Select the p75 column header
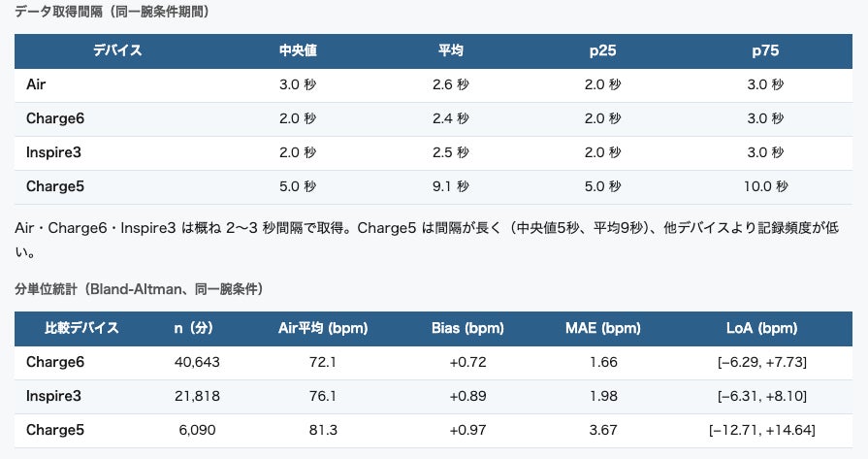 click(x=765, y=50)
